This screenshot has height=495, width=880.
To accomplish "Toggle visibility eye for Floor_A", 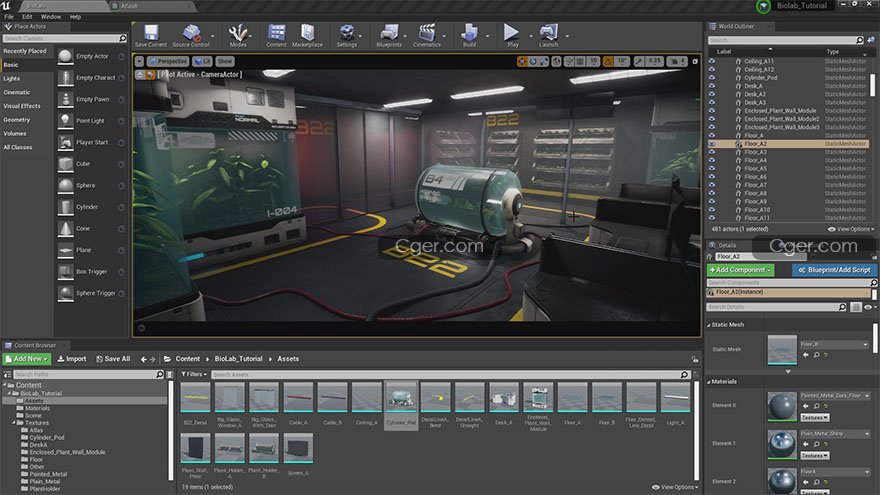I will (712, 135).
